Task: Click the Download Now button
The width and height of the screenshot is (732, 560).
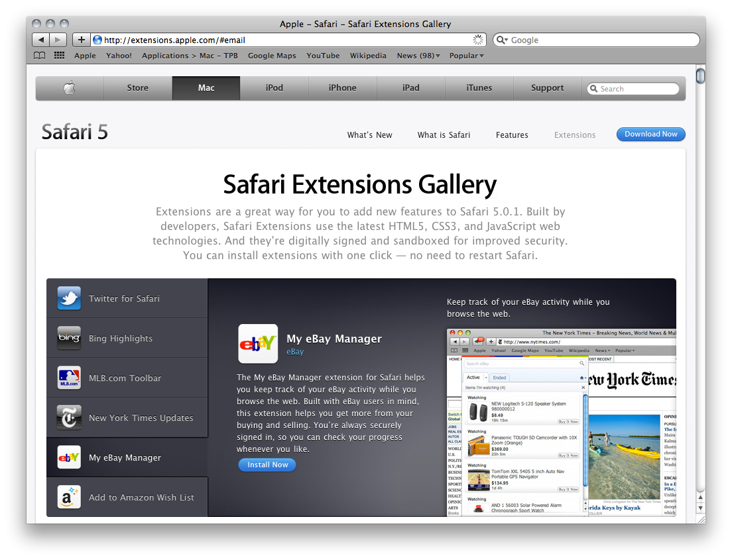Action: coord(650,134)
